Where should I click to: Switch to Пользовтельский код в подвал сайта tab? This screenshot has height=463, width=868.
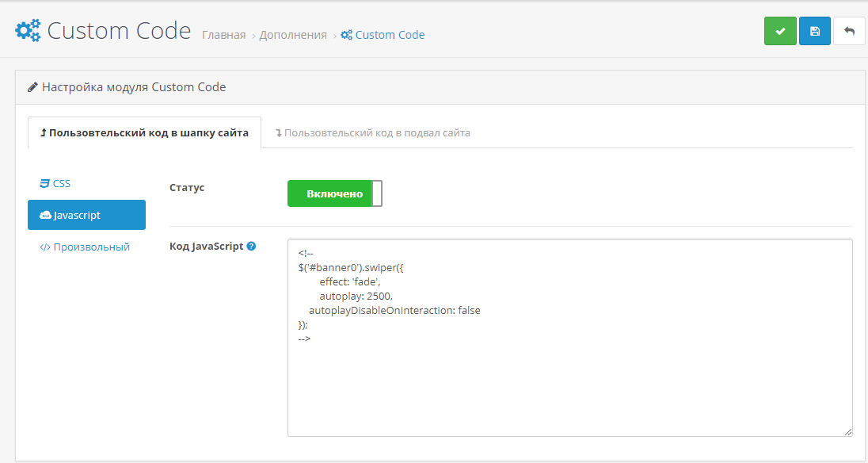tap(372, 132)
